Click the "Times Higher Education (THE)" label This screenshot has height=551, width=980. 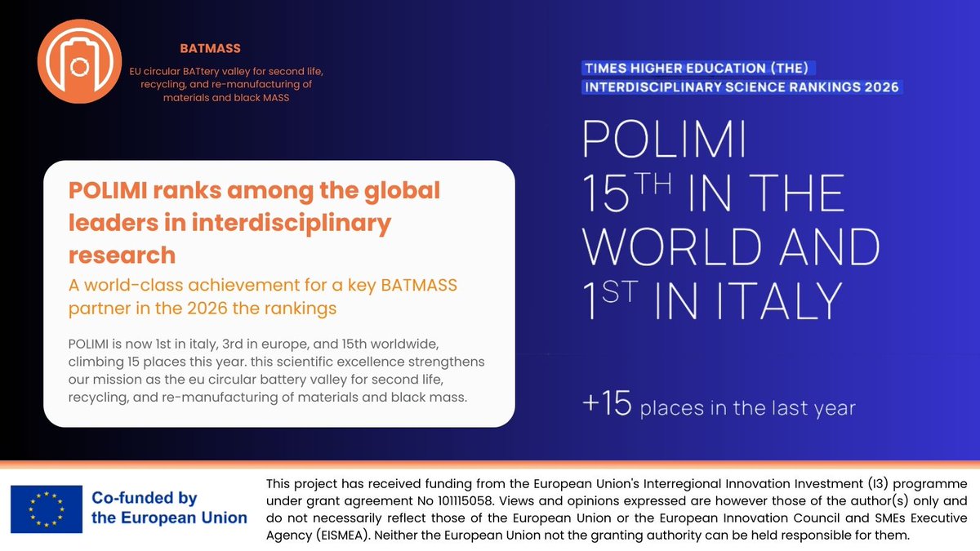point(697,68)
